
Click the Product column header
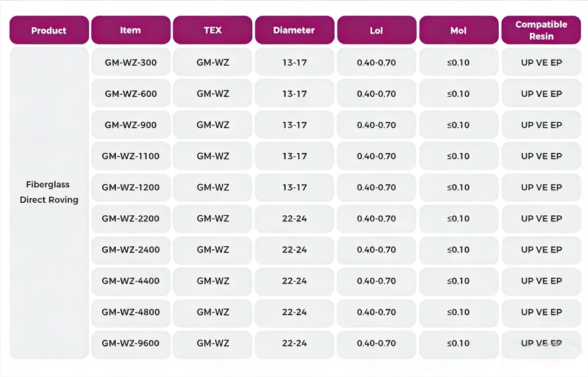(49, 30)
